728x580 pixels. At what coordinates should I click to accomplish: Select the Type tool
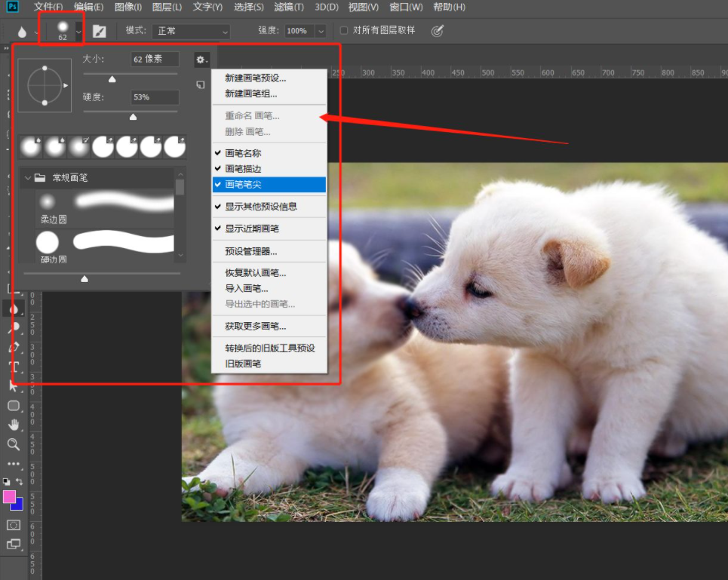point(14,367)
